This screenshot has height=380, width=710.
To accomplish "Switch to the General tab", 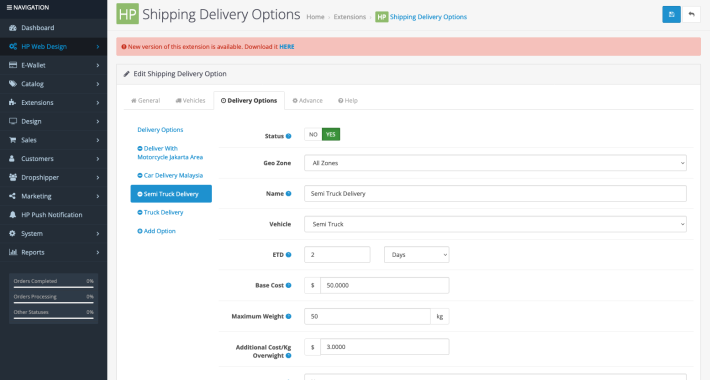I will click(x=145, y=101).
